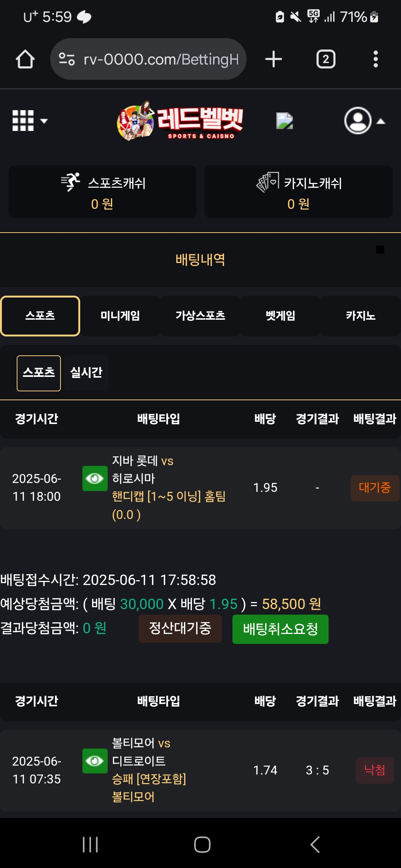Open the browser three-dot overflow menu
The height and width of the screenshot is (868, 401).
375,59
